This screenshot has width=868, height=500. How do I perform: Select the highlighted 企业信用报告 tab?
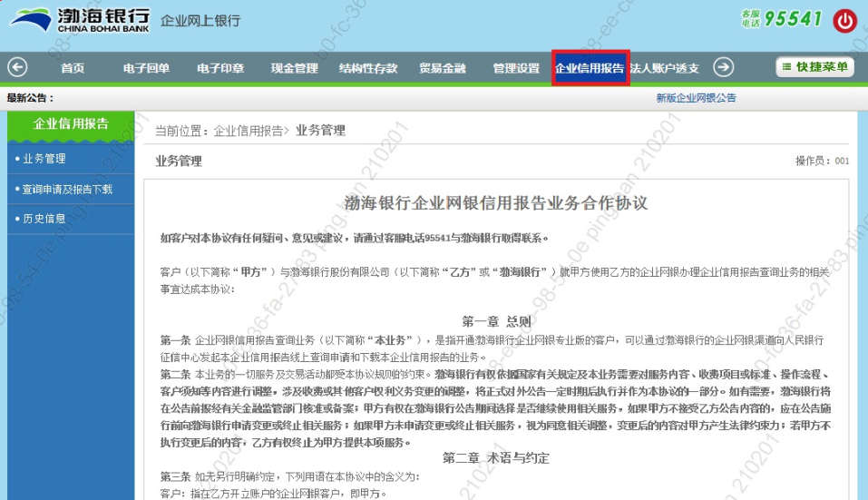point(590,68)
